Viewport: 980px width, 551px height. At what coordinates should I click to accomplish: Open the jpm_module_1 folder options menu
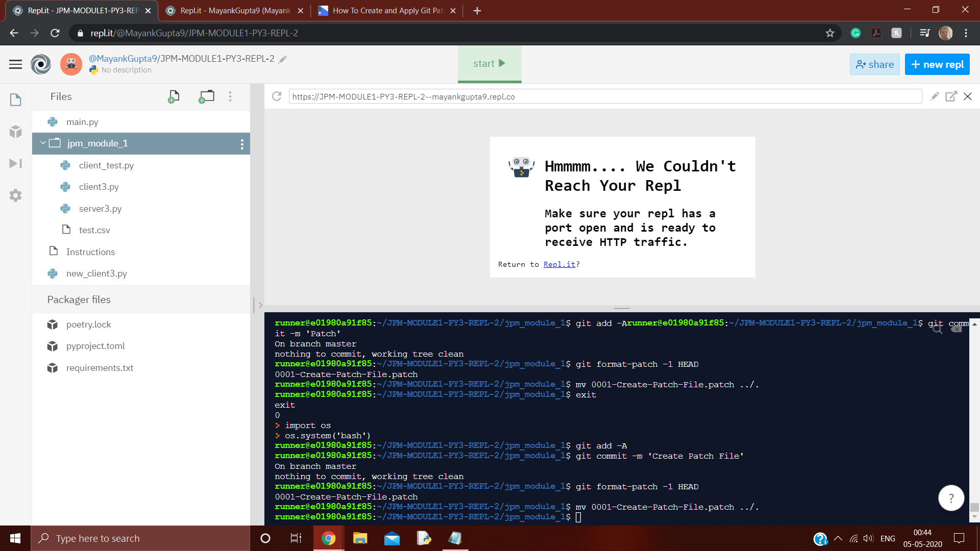241,143
